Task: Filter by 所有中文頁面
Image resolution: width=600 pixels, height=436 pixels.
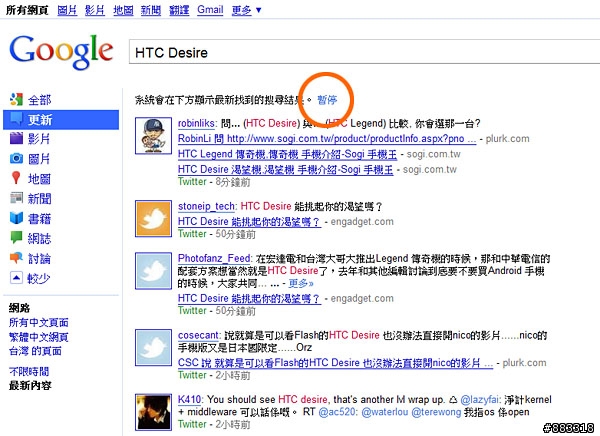Action: (39, 322)
